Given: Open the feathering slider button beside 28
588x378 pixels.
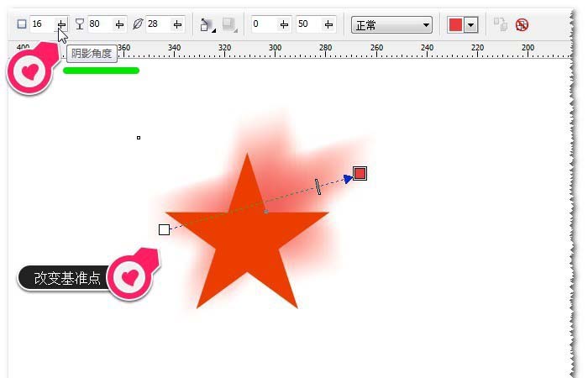Looking at the screenshot, I should coord(177,24).
